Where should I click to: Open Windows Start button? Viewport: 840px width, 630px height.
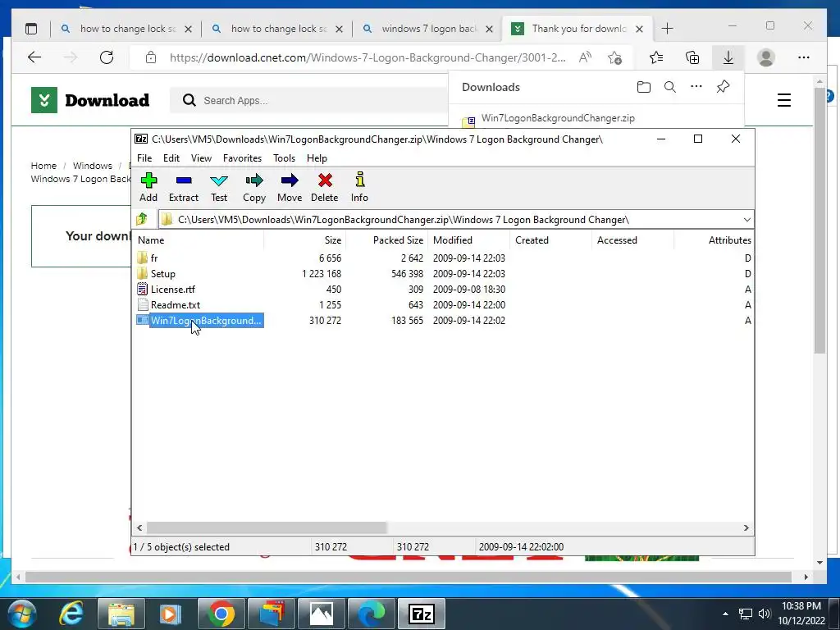click(x=22, y=614)
